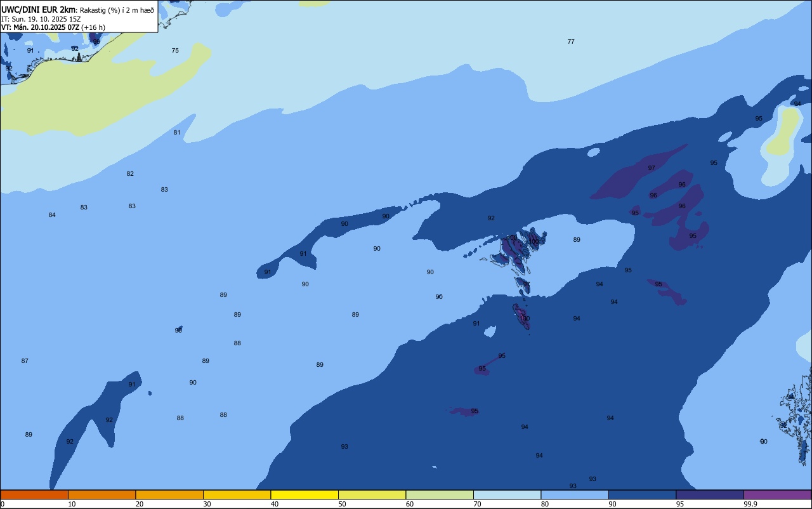Image resolution: width=812 pixels, height=509 pixels.
Task: Select the bright yellow 40–50 legend swatch
Action: click(304, 494)
